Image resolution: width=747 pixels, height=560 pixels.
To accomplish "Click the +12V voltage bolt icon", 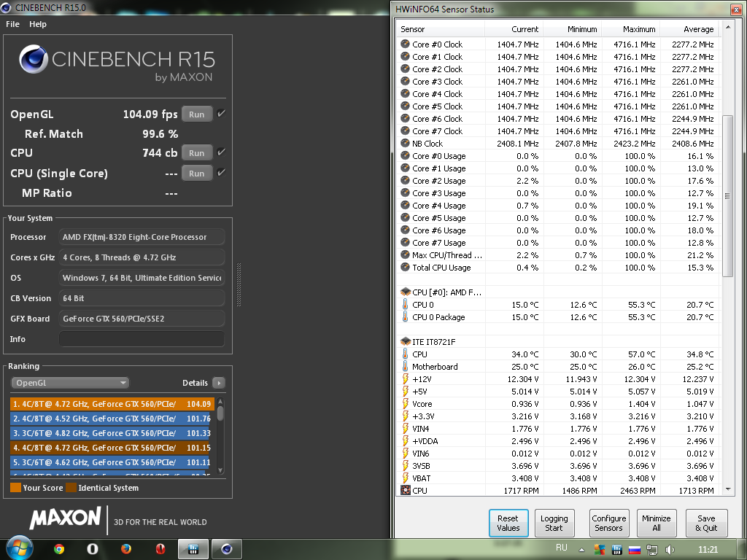I will 405,378.
